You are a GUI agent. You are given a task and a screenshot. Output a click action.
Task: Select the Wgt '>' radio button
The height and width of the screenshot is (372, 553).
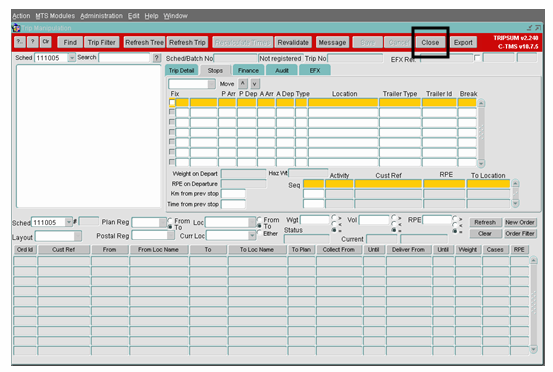tap(334, 217)
